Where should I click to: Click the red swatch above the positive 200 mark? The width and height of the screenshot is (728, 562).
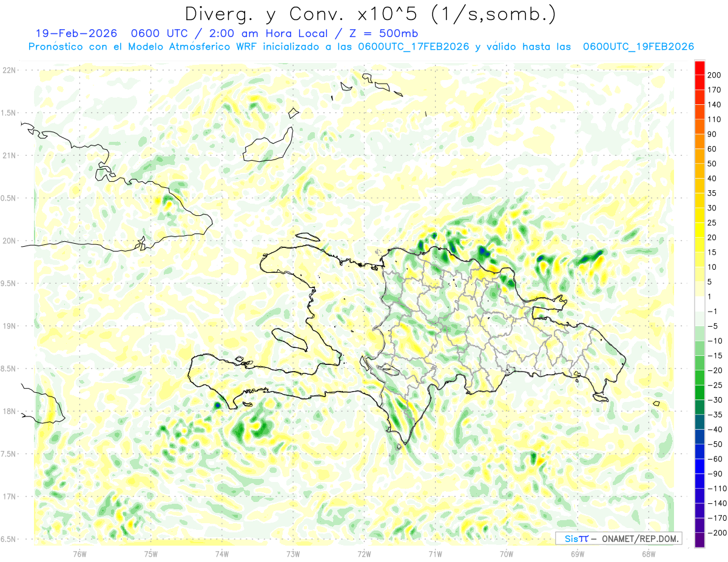click(x=699, y=67)
